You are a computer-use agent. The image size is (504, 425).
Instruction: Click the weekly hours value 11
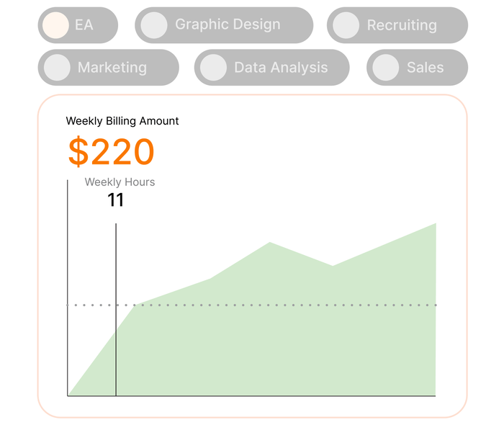(x=116, y=200)
